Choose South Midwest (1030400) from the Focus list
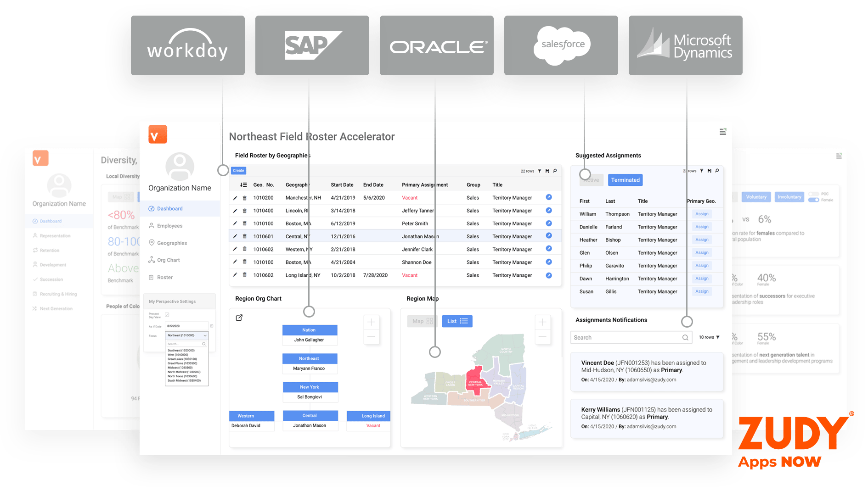 tap(184, 381)
